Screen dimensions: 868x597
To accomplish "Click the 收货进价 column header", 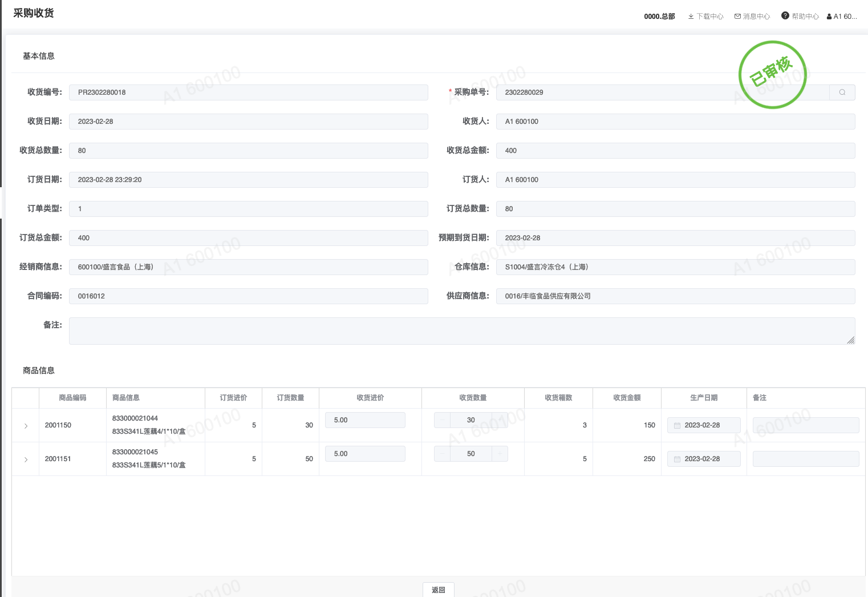I will pos(370,398).
